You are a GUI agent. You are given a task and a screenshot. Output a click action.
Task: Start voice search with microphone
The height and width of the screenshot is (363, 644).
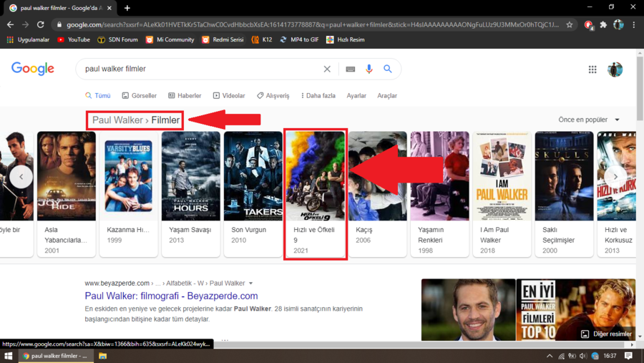[369, 69]
